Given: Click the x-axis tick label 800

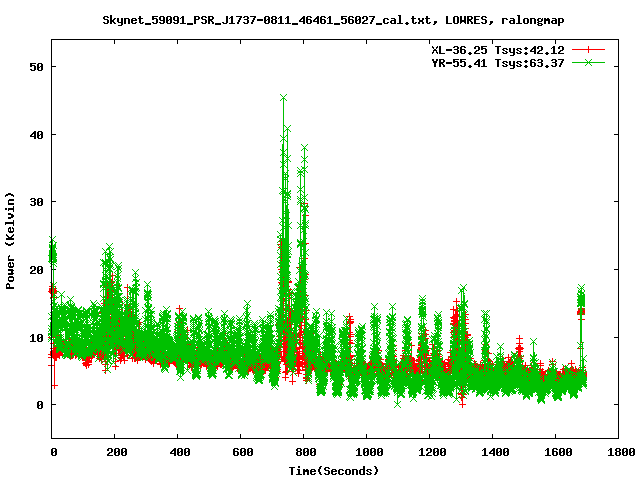Looking at the screenshot, I should coord(306,452).
